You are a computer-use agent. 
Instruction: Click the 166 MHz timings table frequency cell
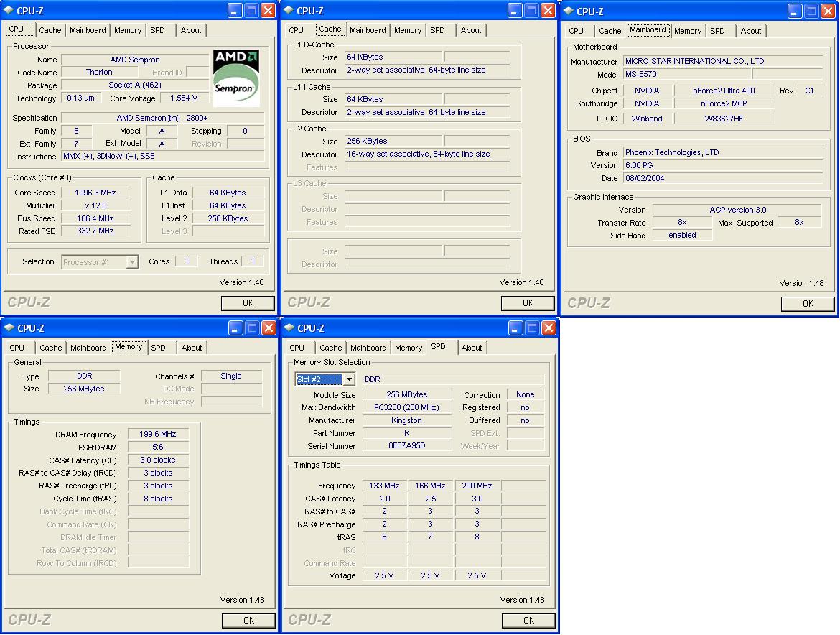430,486
